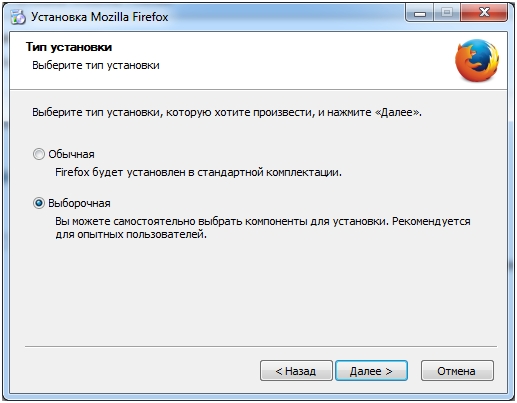The width and height of the screenshot is (517, 403).
Task: Click the Выборочная option label
Action: tap(79, 203)
